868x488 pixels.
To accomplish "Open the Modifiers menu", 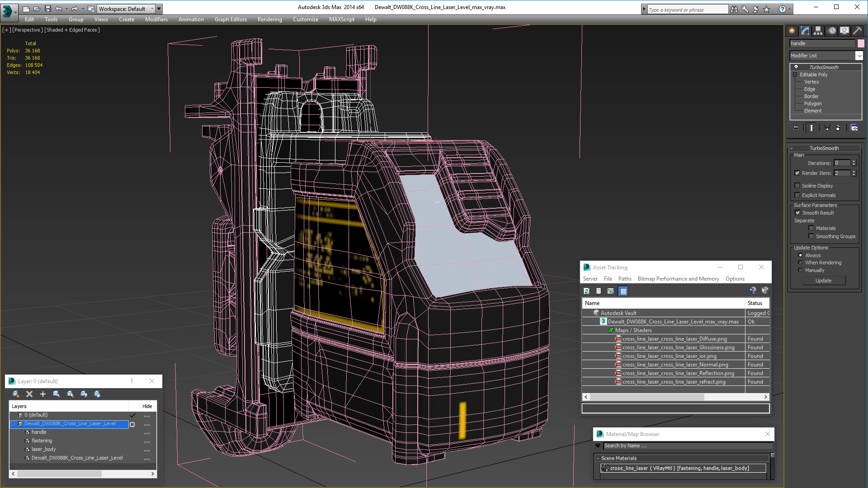I will coord(156,19).
